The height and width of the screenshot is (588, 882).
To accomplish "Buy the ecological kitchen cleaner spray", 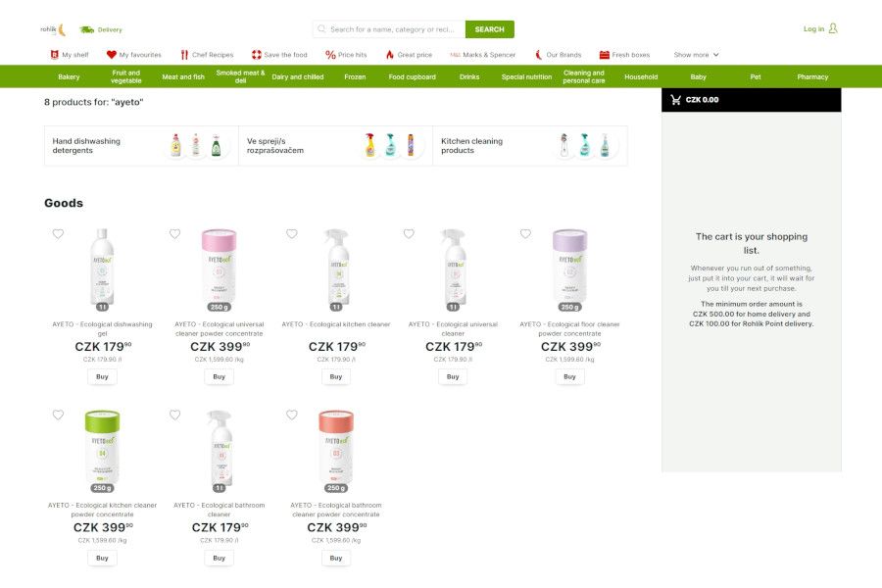I will [x=336, y=376].
